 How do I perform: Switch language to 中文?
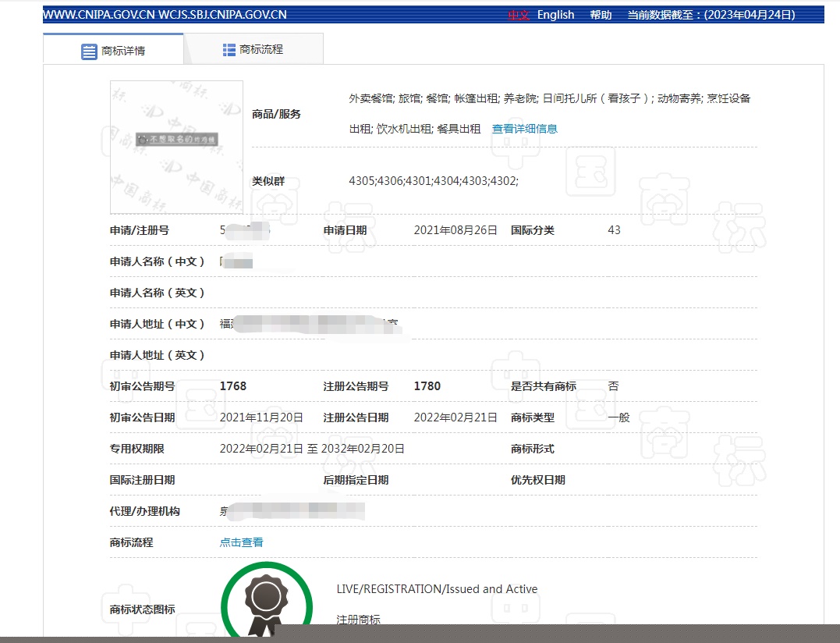point(519,15)
